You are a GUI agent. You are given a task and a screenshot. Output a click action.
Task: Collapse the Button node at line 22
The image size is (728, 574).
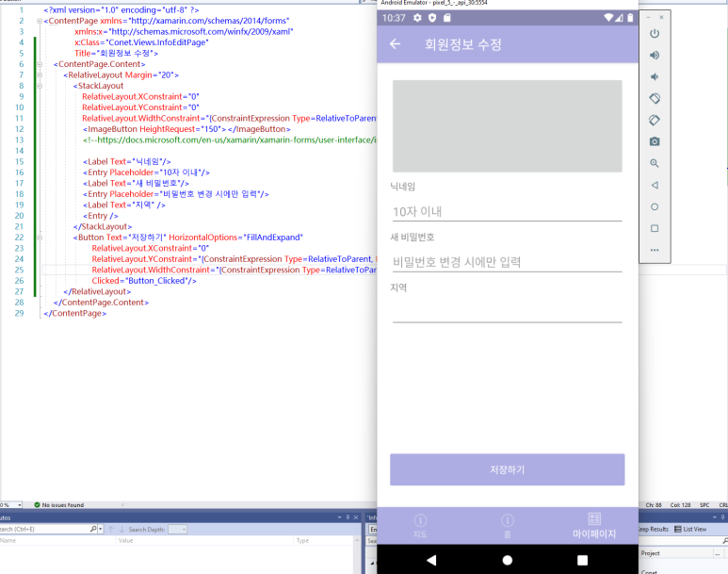click(40, 238)
